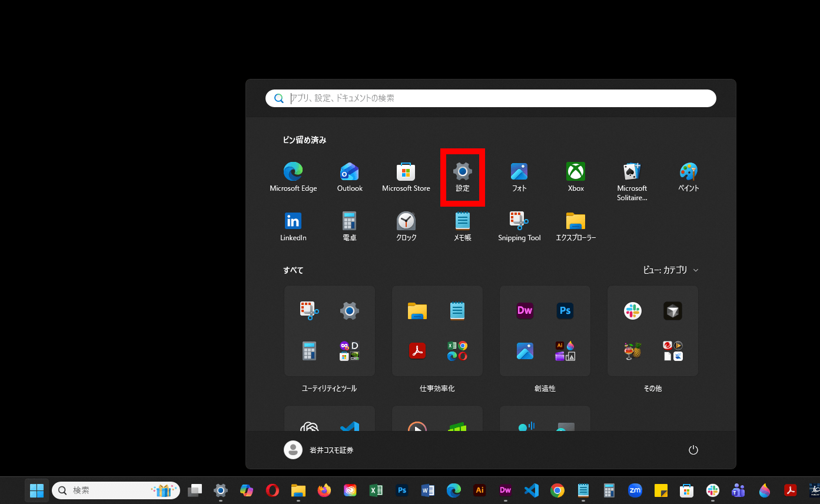Expand small app cluster in 仕事効率化
Viewport: 820px width, 504px height.
[457, 351]
